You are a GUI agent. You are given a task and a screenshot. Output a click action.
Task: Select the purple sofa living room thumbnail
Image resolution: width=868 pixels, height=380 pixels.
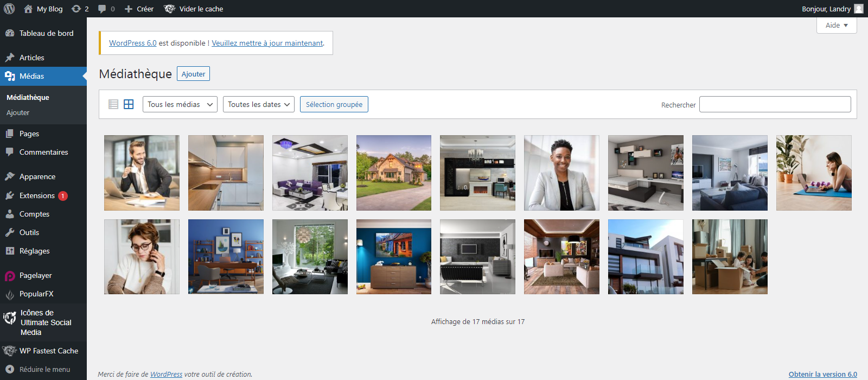[310, 173]
